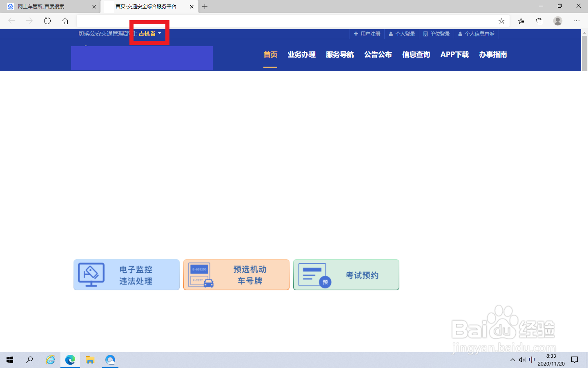Open browser settings and more menu
The image size is (588, 368).
click(576, 21)
